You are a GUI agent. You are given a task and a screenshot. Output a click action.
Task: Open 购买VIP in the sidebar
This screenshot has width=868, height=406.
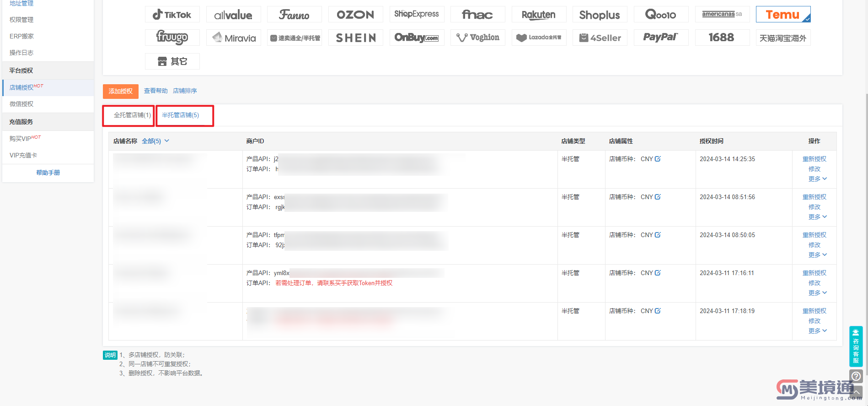[48, 139]
